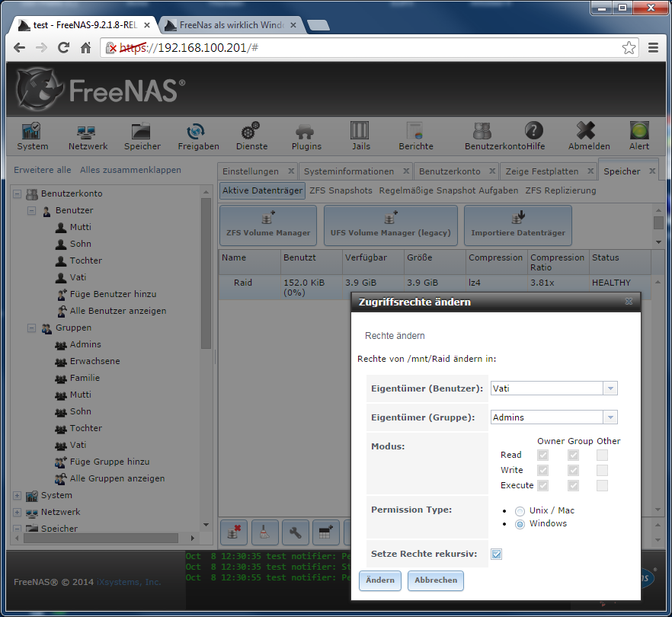Viewport: 672px width, 617px height.
Task: Toggle Other Read permission checkbox
Action: tap(602, 455)
